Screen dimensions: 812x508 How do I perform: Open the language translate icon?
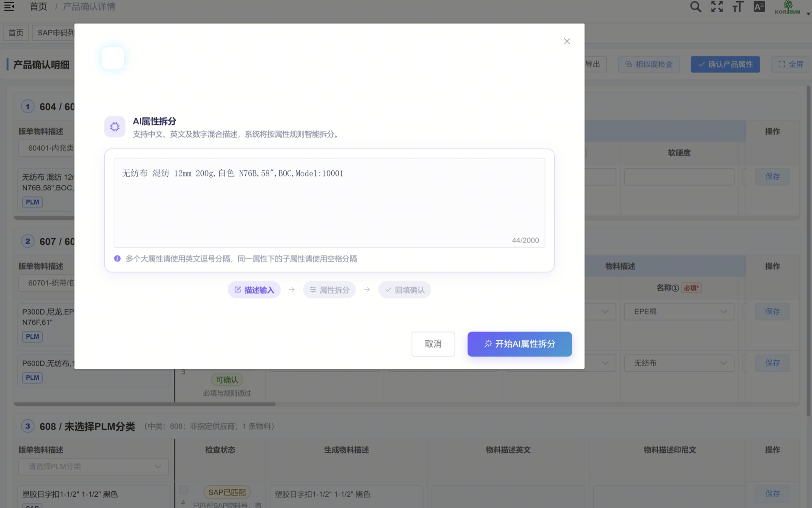(x=759, y=6)
